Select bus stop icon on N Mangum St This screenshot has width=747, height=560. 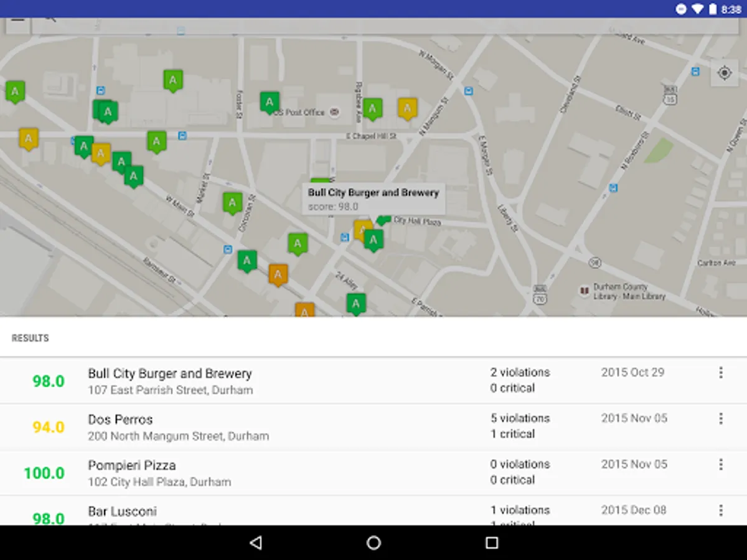(468, 91)
